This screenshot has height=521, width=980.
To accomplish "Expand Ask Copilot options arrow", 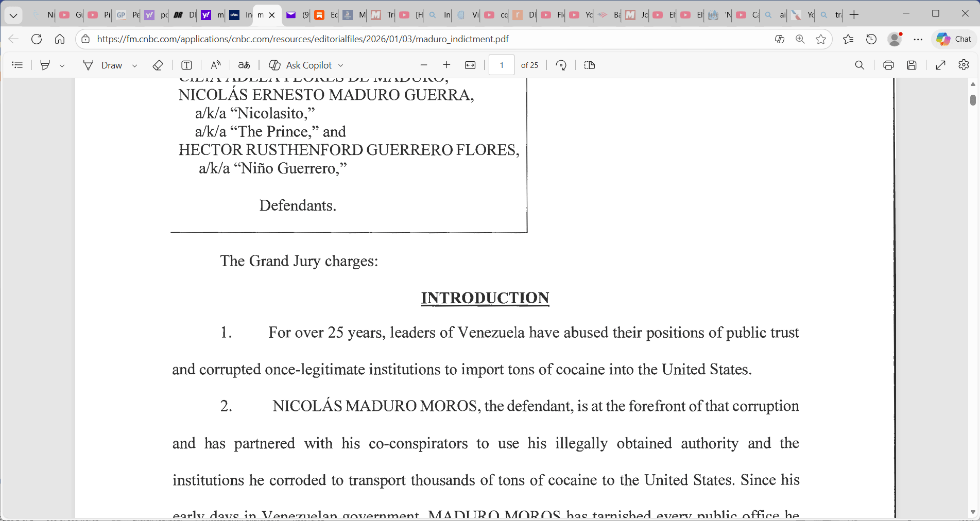I will pos(341,65).
